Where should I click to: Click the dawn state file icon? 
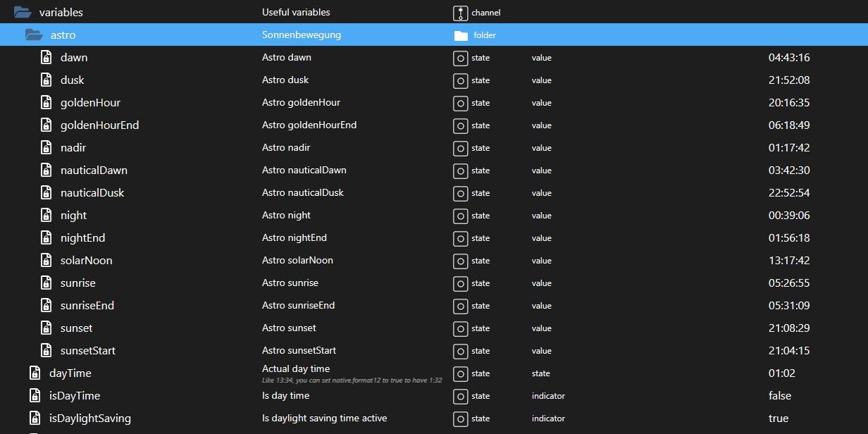[46, 58]
